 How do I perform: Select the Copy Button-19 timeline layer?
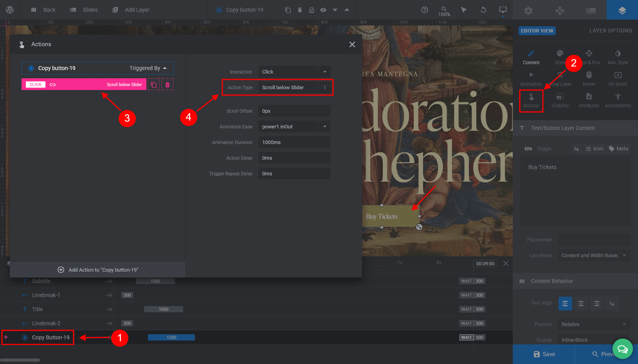(51, 337)
